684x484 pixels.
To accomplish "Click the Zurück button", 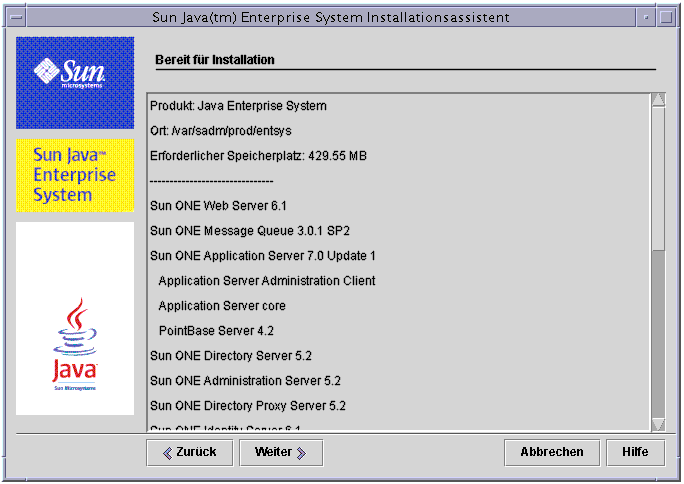I will [x=190, y=453].
